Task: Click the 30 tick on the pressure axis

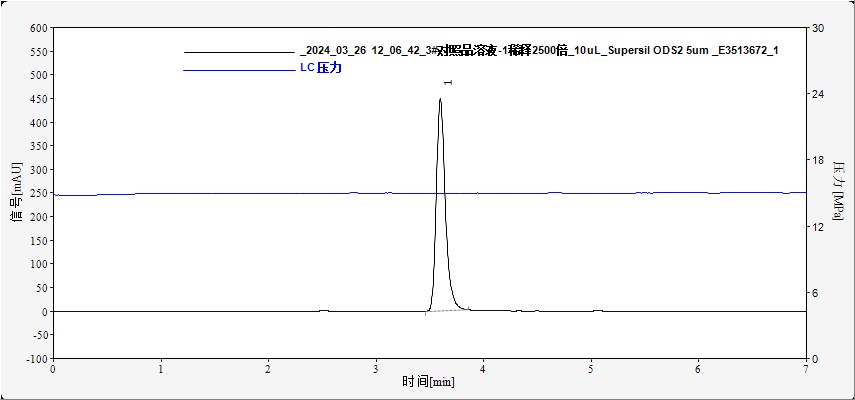Action: tap(816, 28)
